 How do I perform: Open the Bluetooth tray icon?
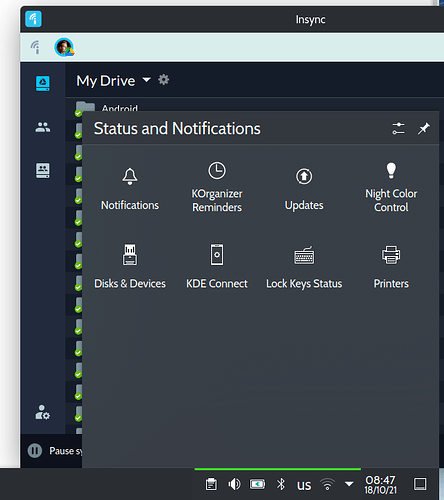pyautogui.click(x=281, y=484)
